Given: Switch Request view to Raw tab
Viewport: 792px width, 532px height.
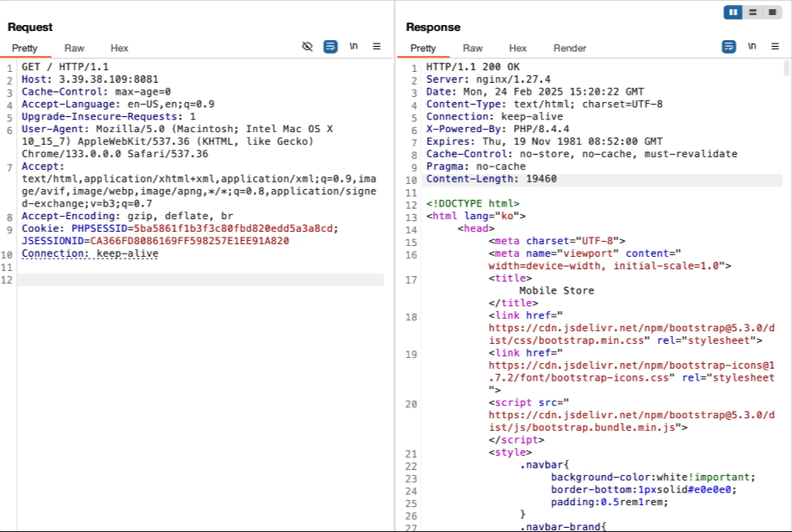Looking at the screenshot, I should coord(75,48).
